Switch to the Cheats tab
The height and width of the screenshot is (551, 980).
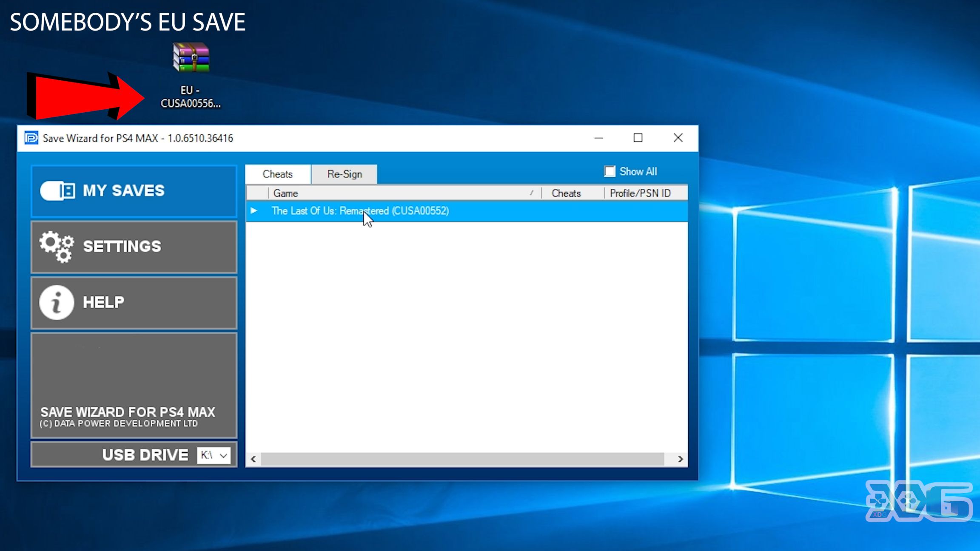click(x=278, y=174)
